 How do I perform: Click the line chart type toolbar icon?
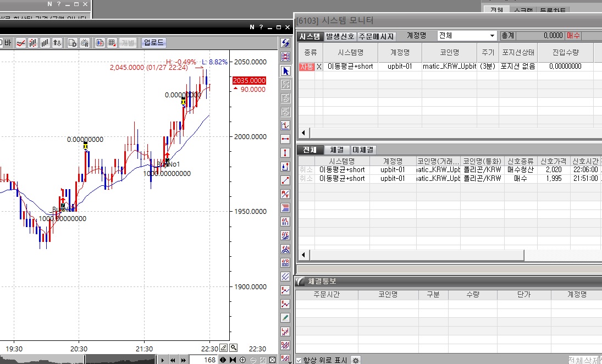pyautogui.click(x=21, y=43)
